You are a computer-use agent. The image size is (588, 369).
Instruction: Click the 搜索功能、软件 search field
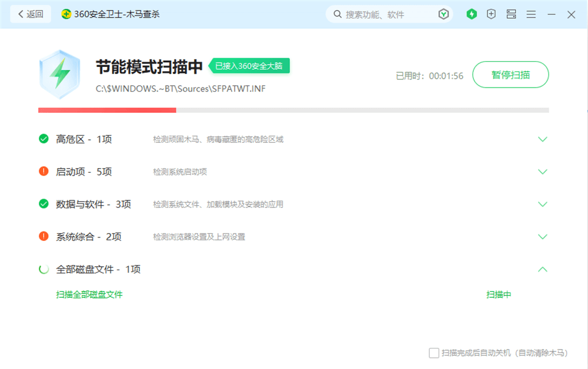(x=382, y=14)
